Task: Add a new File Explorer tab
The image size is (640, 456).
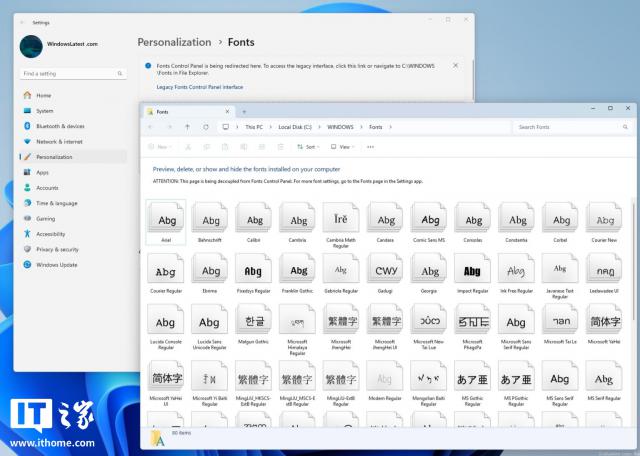Action: [244, 112]
